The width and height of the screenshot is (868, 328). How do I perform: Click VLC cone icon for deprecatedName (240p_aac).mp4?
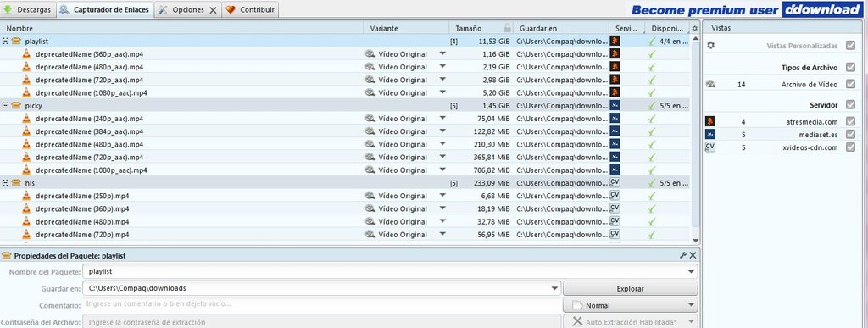(26, 119)
